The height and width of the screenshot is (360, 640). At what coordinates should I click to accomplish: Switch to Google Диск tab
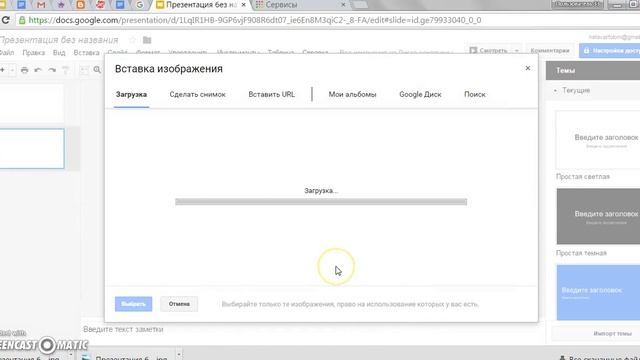420,94
